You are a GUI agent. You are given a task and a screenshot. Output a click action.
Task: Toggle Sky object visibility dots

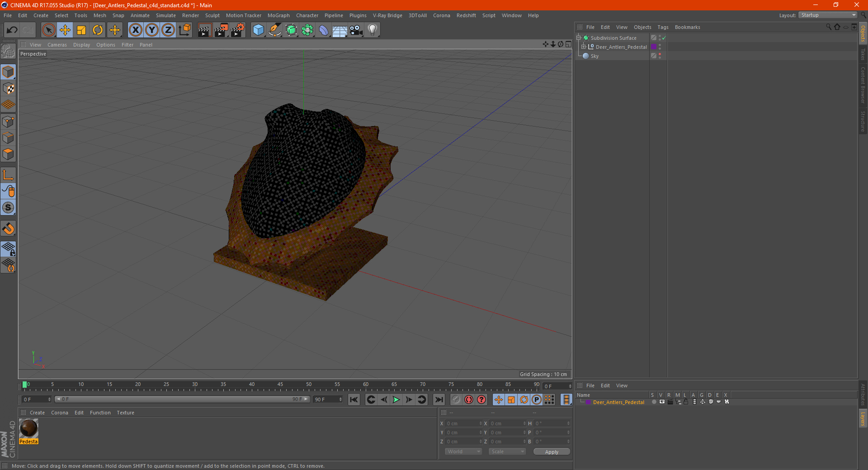[660, 56]
